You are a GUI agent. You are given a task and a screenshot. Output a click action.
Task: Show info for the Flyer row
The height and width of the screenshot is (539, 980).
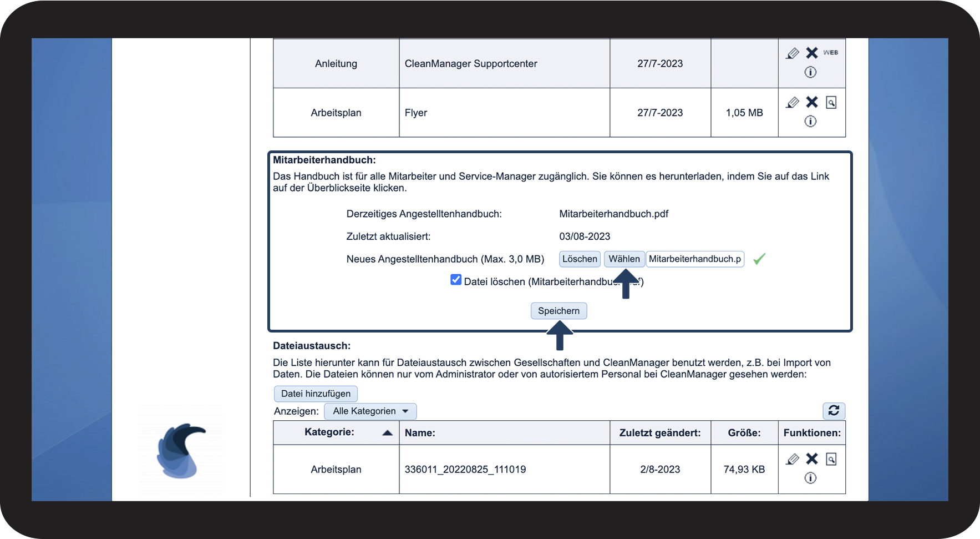[810, 121]
